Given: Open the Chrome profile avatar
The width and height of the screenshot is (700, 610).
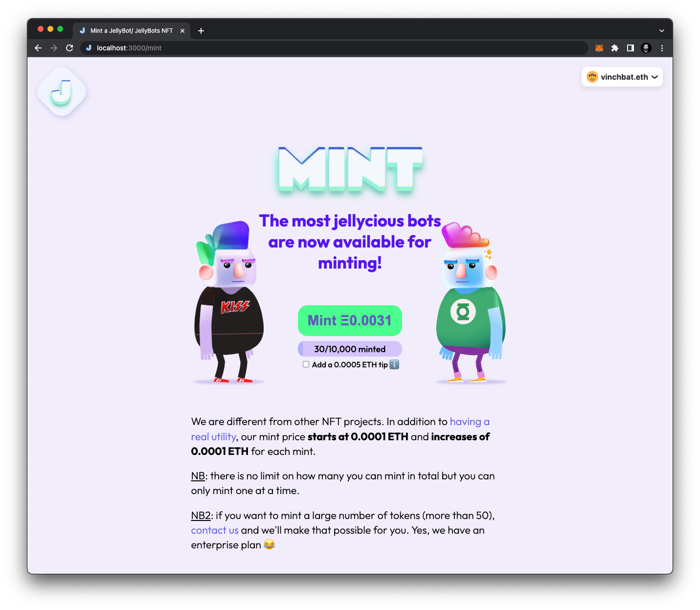Looking at the screenshot, I should point(646,48).
